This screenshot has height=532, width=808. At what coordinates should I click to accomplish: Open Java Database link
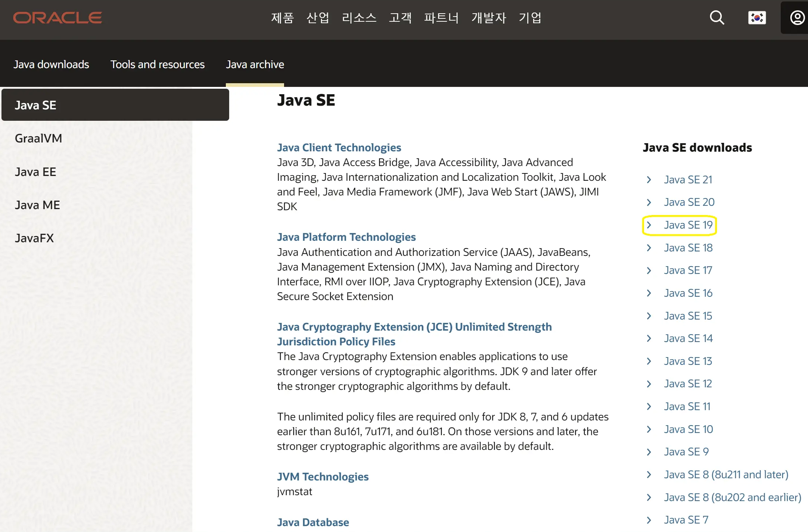(313, 522)
